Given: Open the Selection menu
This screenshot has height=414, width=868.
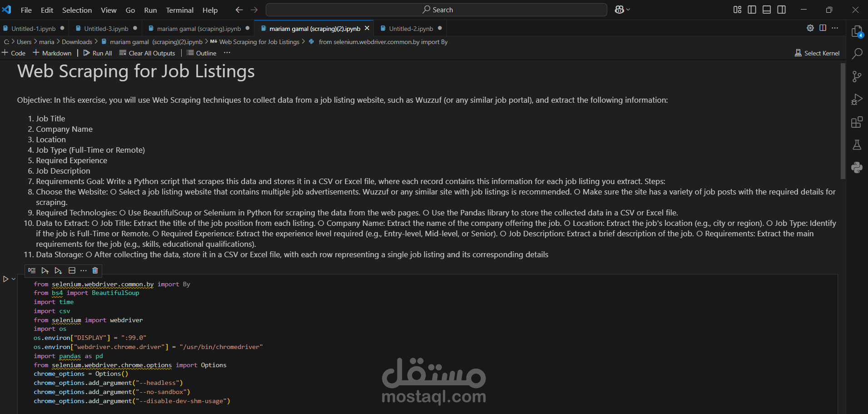Looking at the screenshot, I should [77, 10].
